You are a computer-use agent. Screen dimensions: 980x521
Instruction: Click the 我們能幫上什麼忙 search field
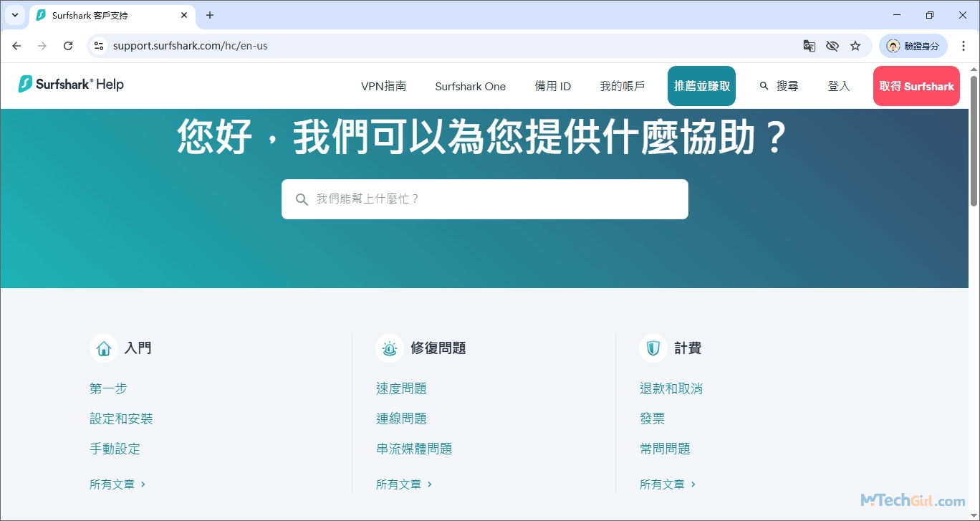tap(484, 199)
